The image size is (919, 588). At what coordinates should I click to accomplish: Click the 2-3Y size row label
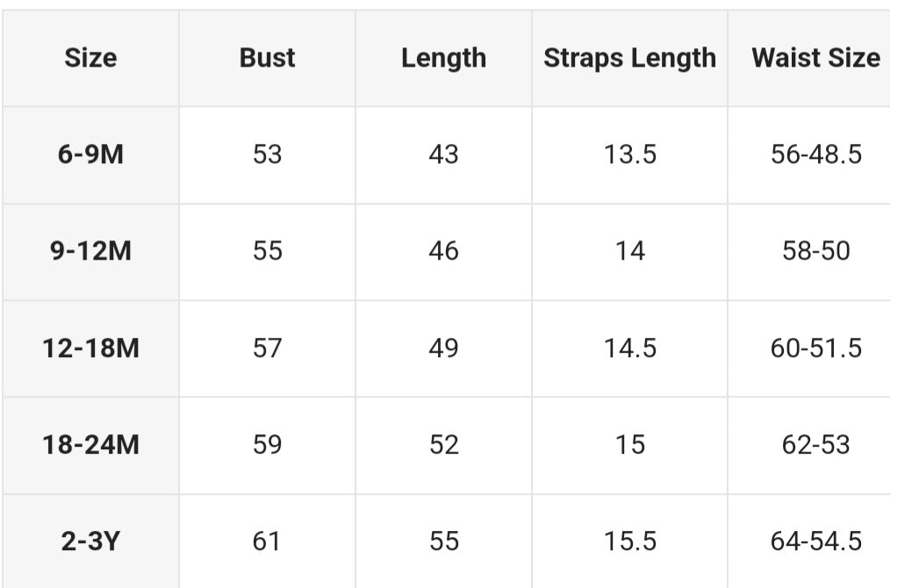click(x=90, y=541)
